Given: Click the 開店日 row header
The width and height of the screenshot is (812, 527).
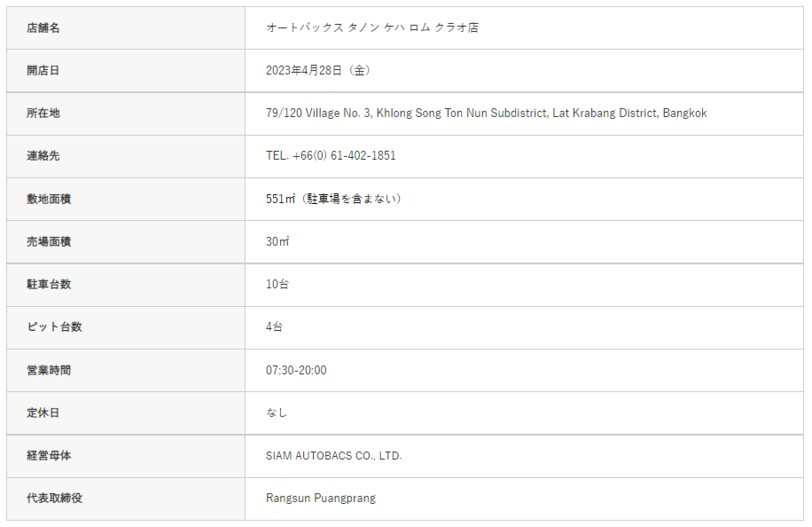Looking at the screenshot, I should click(43, 70).
